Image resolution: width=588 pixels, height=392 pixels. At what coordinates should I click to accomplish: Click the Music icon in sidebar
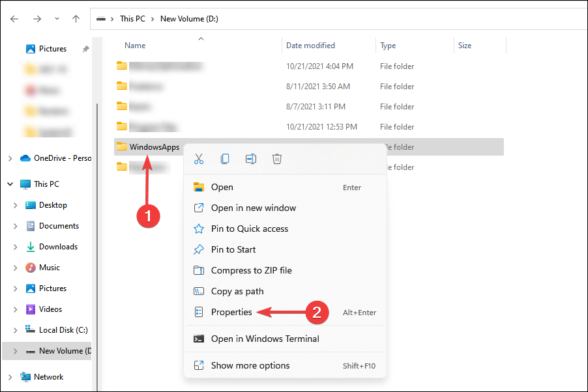point(31,268)
